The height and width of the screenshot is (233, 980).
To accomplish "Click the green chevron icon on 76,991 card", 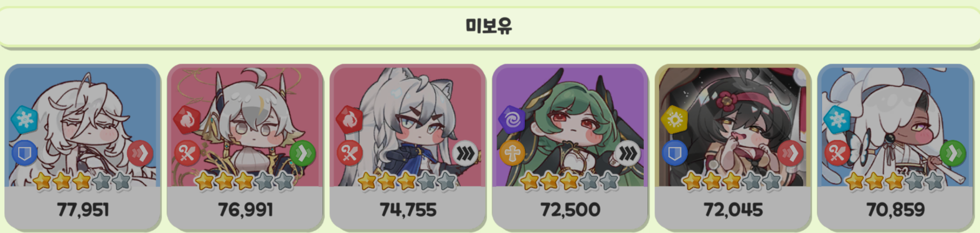I will (302, 153).
